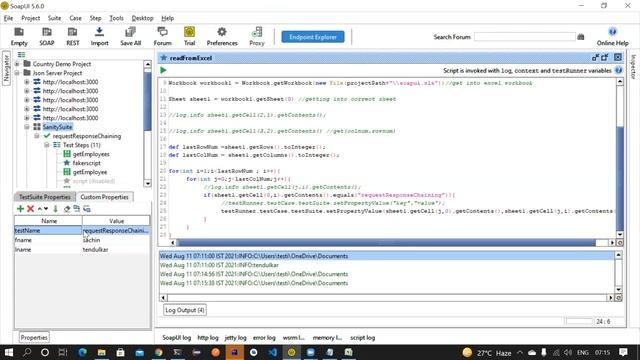Open the Desktop menu
The width and height of the screenshot is (640, 360).
[x=142, y=18]
